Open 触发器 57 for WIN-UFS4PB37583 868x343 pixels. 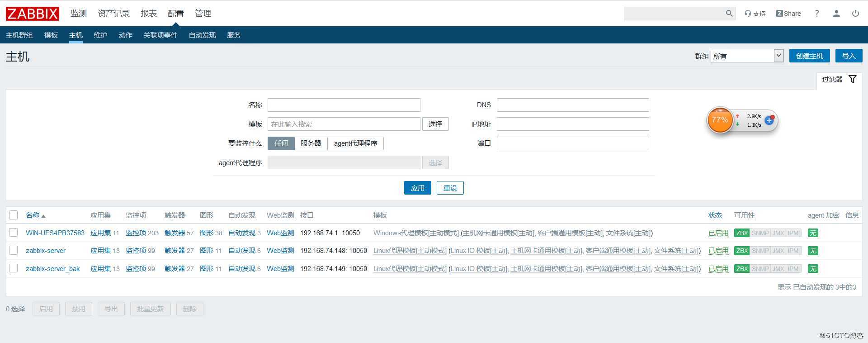click(175, 233)
